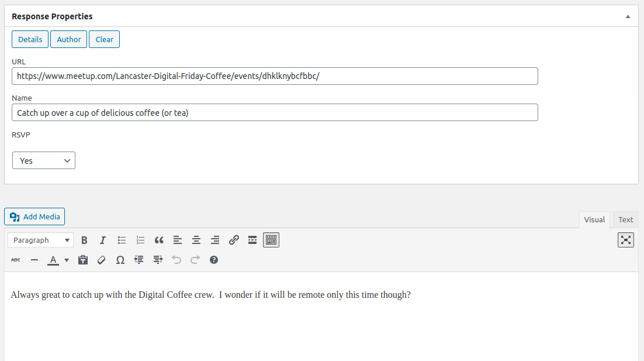Toggle the toolbar kitchen sink button
Image resolution: width=644 pixels, height=361 pixels.
[271, 240]
